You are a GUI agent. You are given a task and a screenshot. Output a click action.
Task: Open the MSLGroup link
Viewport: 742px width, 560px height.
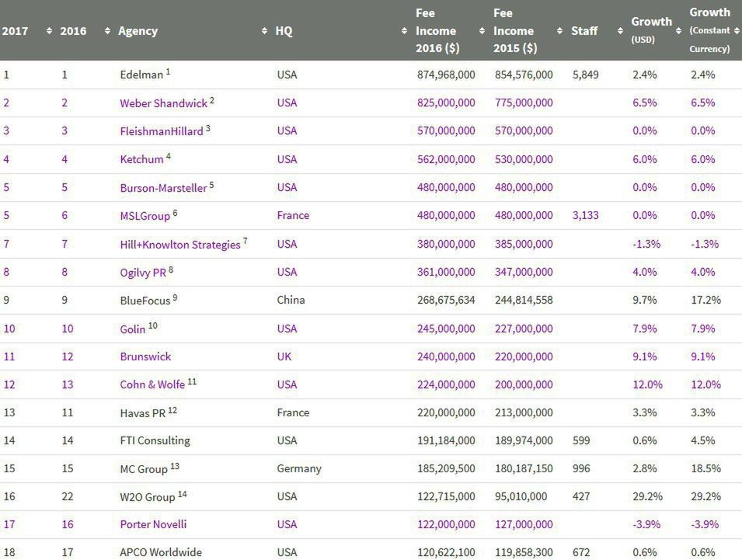(145, 216)
